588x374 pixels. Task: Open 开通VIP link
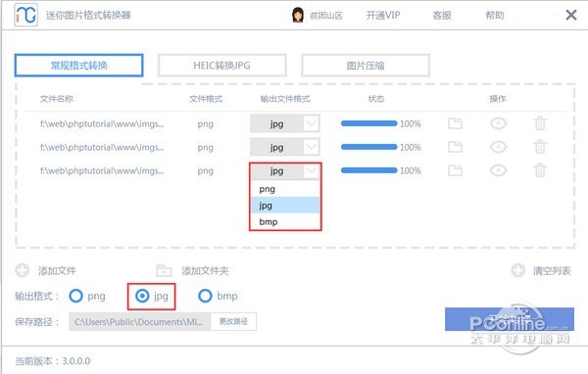coord(383,15)
